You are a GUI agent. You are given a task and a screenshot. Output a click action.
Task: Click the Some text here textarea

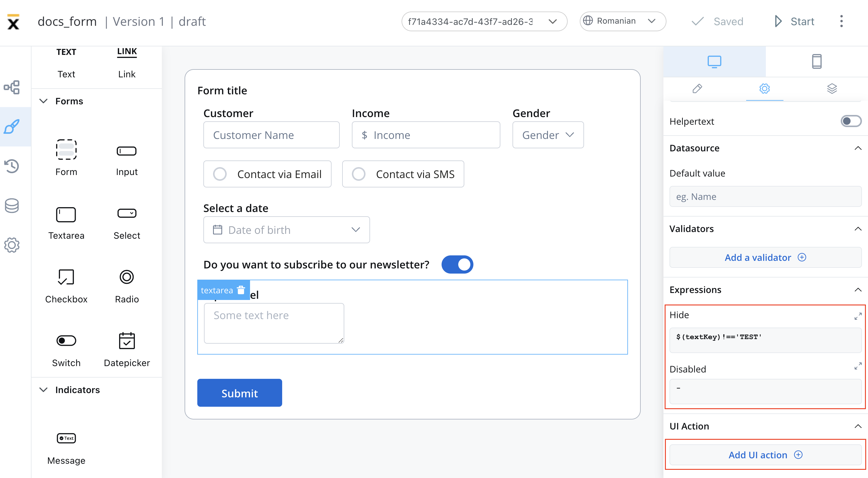tap(274, 323)
